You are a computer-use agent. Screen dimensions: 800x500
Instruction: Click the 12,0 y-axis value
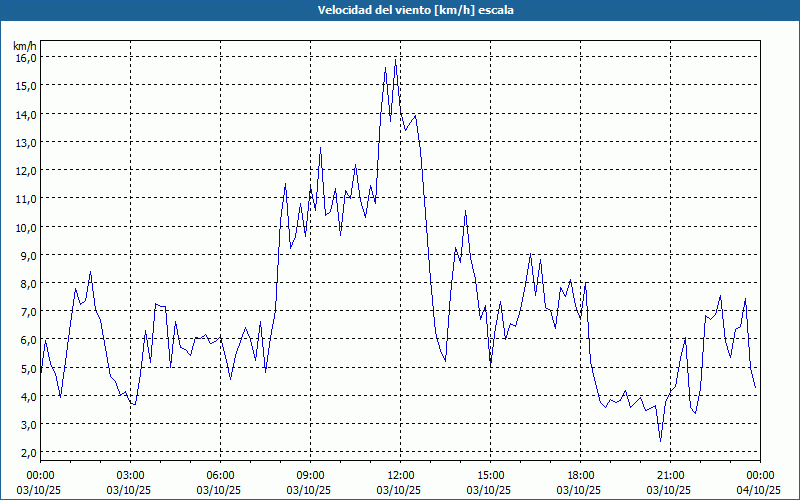click(x=25, y=170)
